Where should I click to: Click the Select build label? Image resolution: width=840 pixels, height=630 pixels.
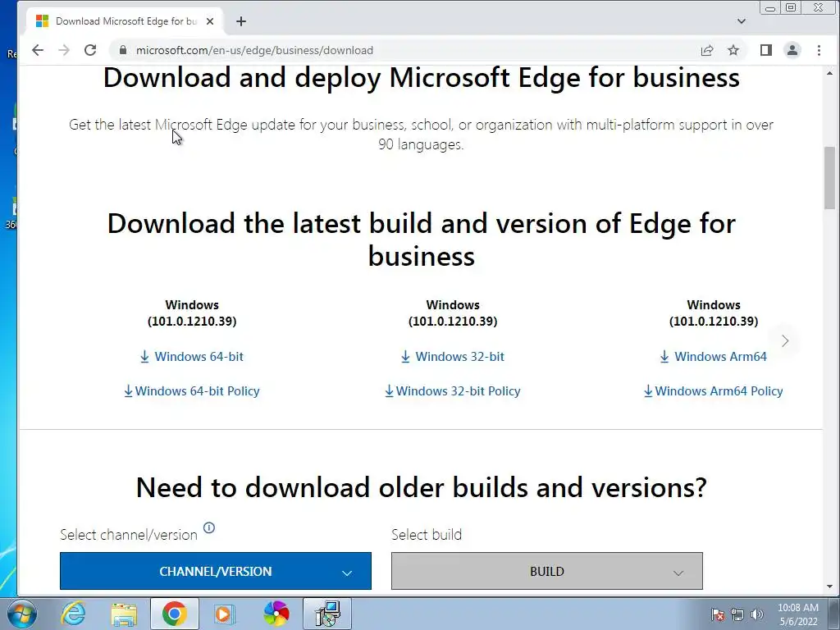(x=427, y=535)
